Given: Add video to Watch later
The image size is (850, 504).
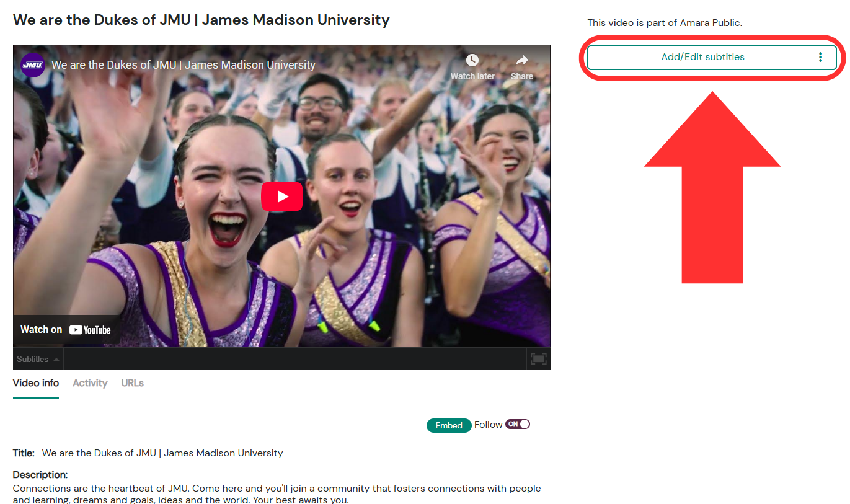Looking at the screenshot, I should 472,68.
